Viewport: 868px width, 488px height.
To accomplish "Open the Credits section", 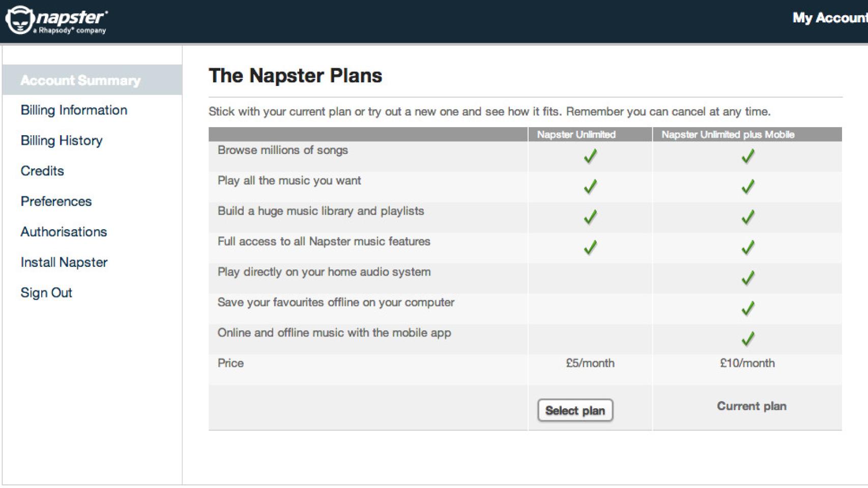I will pyautogui.click(x=42, y=171).
